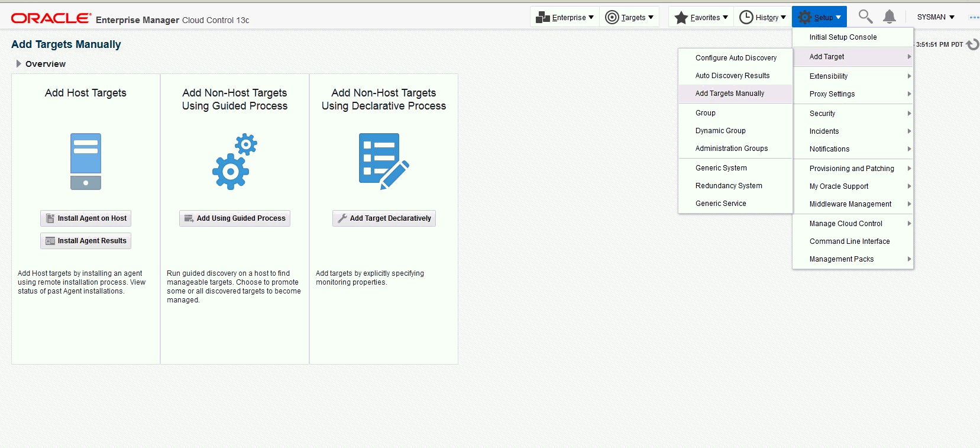
Task: Click the History clock icon
Action: click(746, 17)
